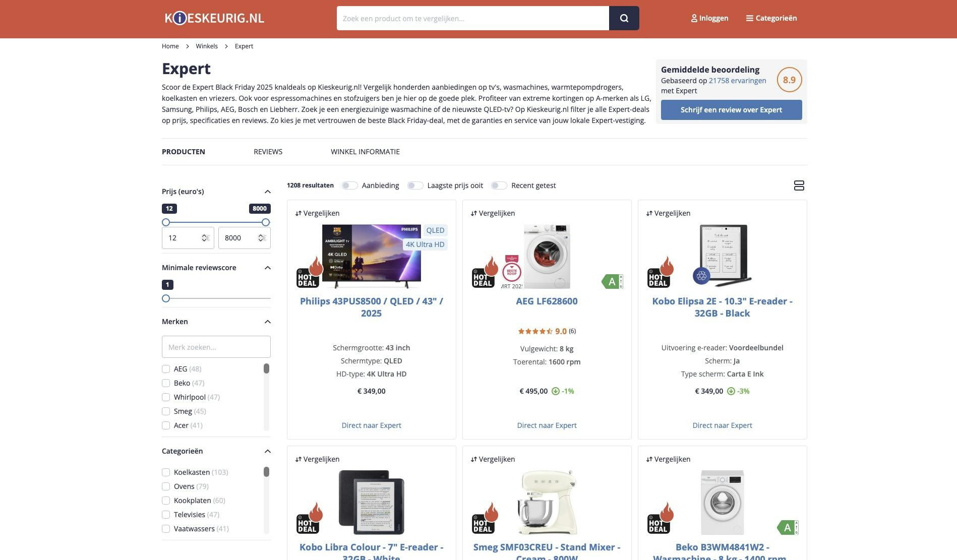This screenshot has height=560, width=957.
Task: Select the Reviews tab
Action: [x=268, y=152]
